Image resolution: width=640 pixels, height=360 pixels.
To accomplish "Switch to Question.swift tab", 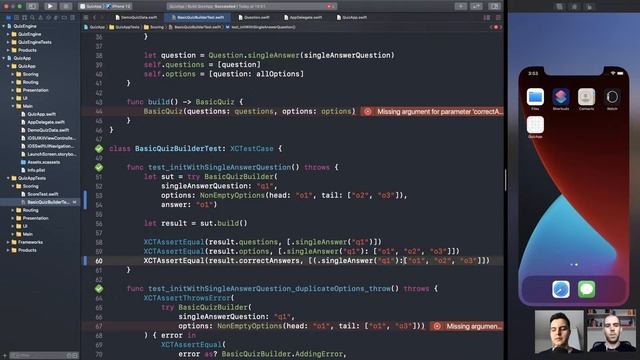I will [254, 18].
